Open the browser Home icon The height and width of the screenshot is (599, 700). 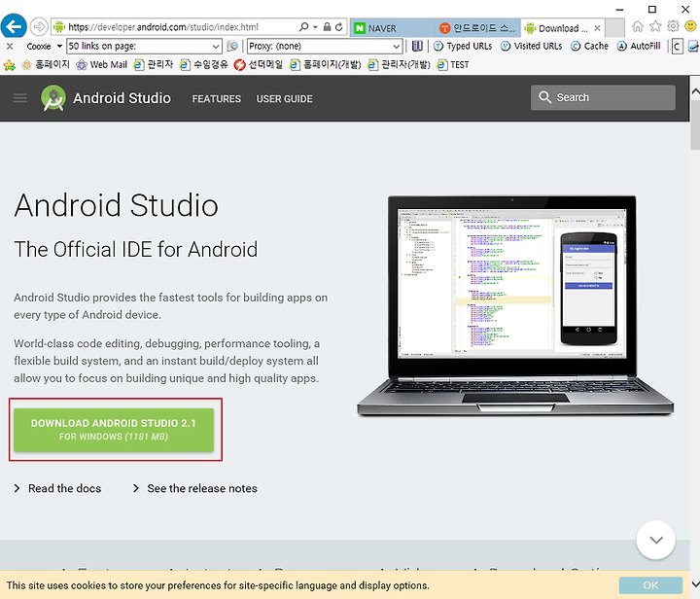click(638, 27)
